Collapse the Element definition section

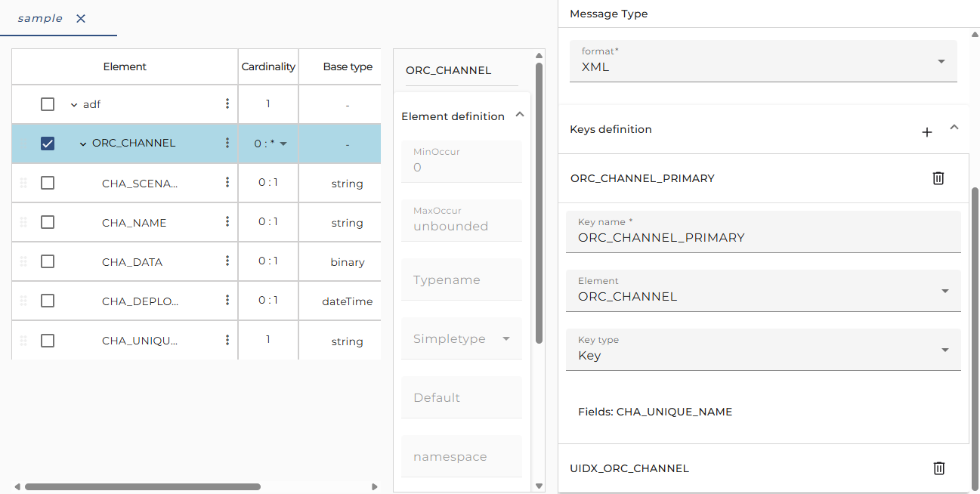[x=519, y=115]
